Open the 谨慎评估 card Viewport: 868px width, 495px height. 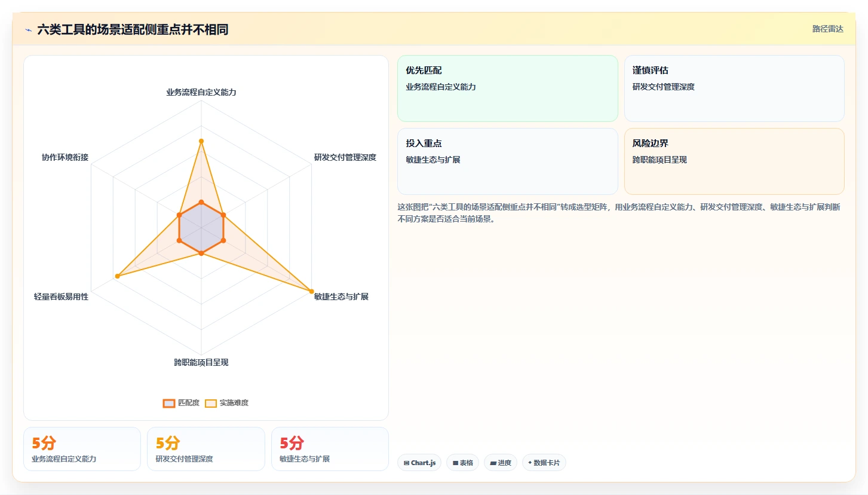coord(734,88)
